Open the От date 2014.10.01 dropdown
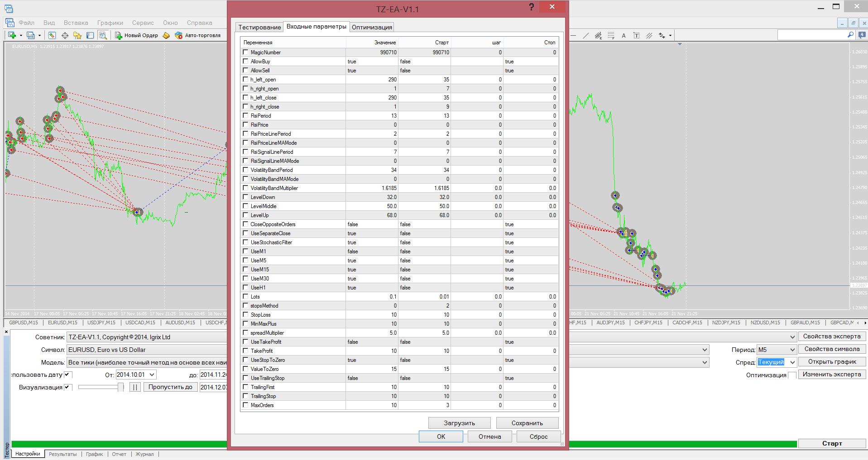 coord(152,375)
